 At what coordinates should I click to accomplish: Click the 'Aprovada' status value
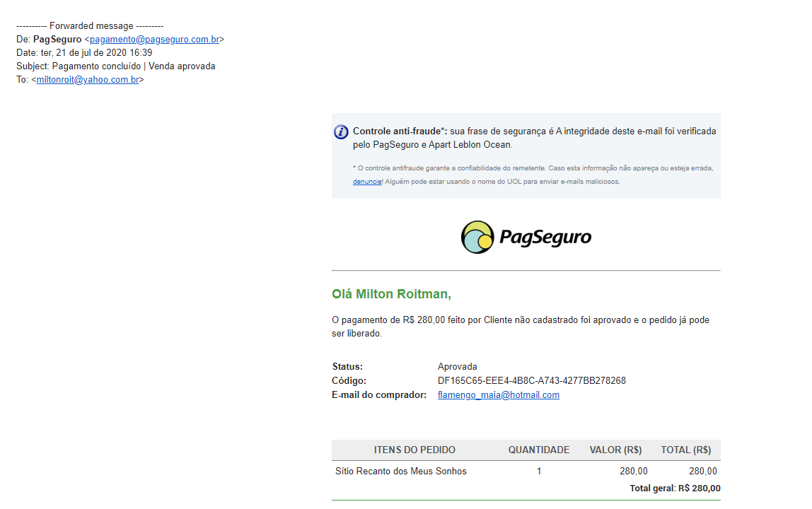457,367
